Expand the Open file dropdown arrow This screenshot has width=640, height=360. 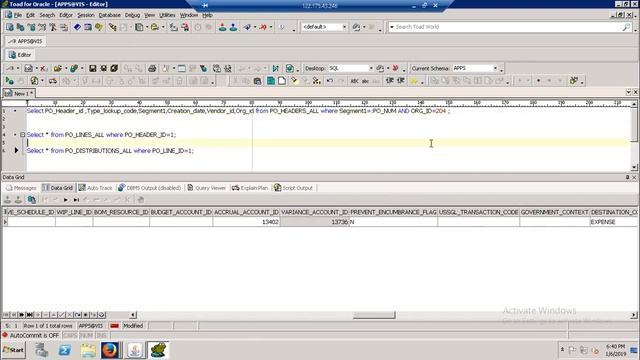point(66,69)
